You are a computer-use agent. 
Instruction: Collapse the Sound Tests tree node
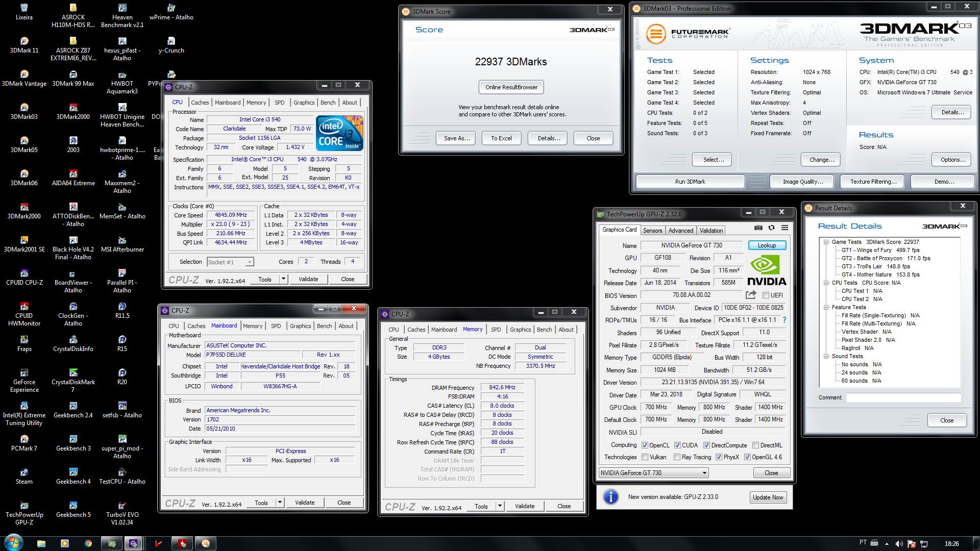click(x=826, y=356)
